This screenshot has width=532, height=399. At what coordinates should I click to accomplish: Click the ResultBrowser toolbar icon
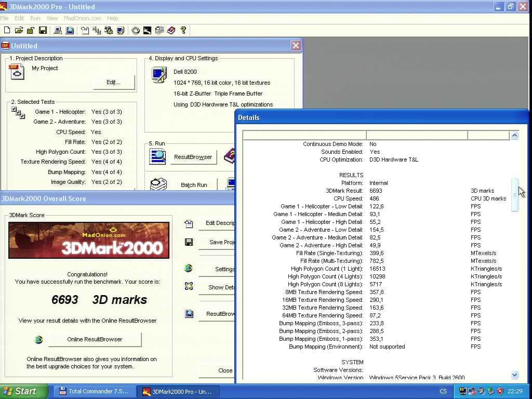[x=70, y=30]
